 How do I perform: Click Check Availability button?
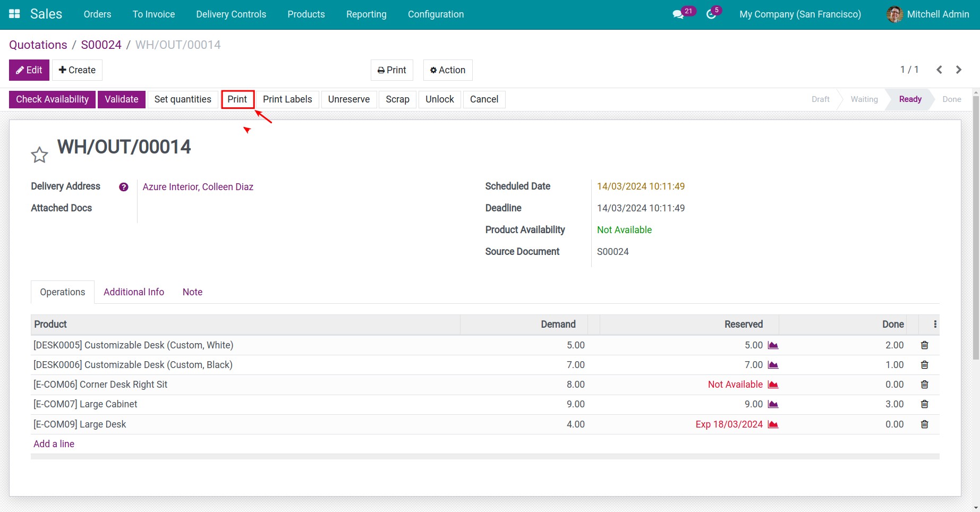pyautogui.click(x=52, y=99)
